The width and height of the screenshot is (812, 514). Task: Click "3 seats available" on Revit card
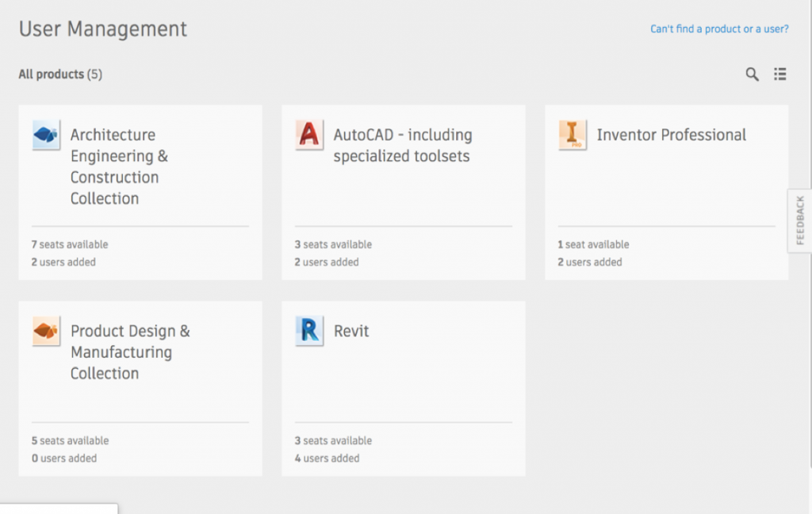pyautogui.click(x=333, y=440)
